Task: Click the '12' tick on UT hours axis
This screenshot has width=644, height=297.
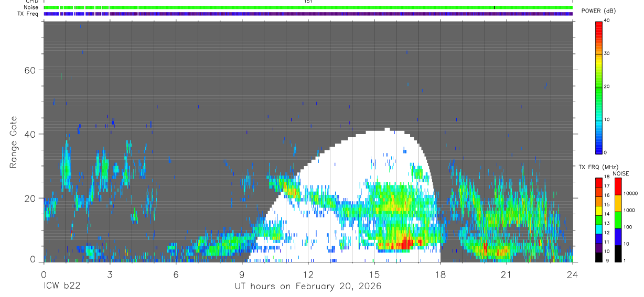Action: click(x=308, y=274)
